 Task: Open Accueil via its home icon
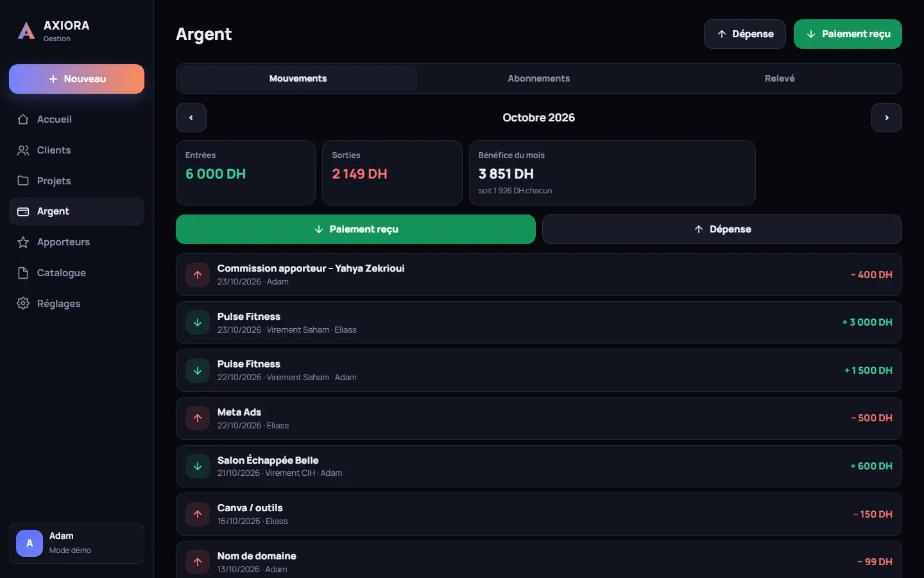point(23,119)
